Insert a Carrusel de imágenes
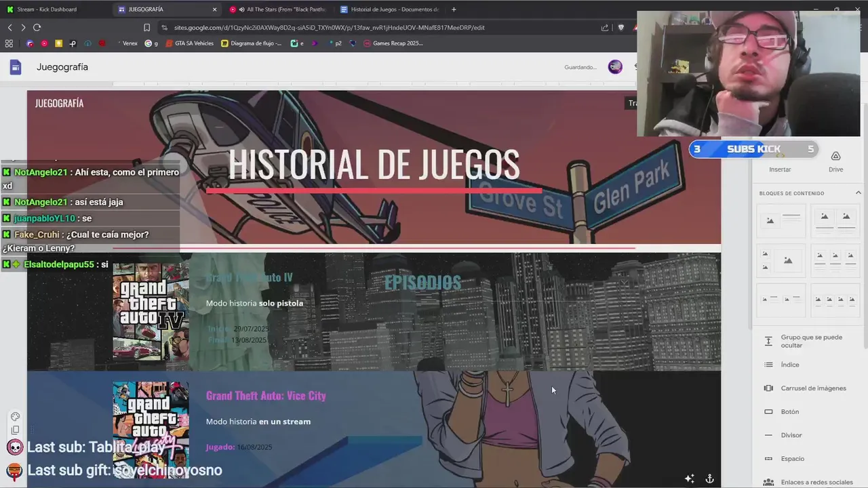This screenshot has width=868, height=488. [806, 388]
